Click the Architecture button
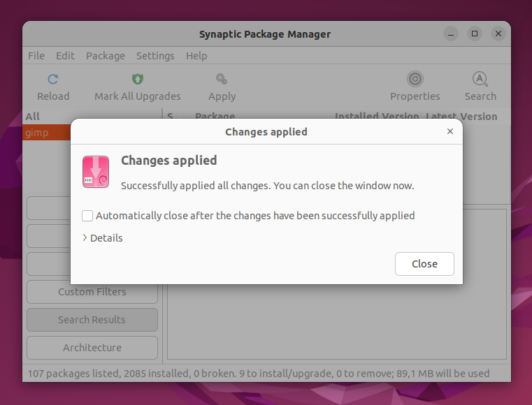 point(92,348)
